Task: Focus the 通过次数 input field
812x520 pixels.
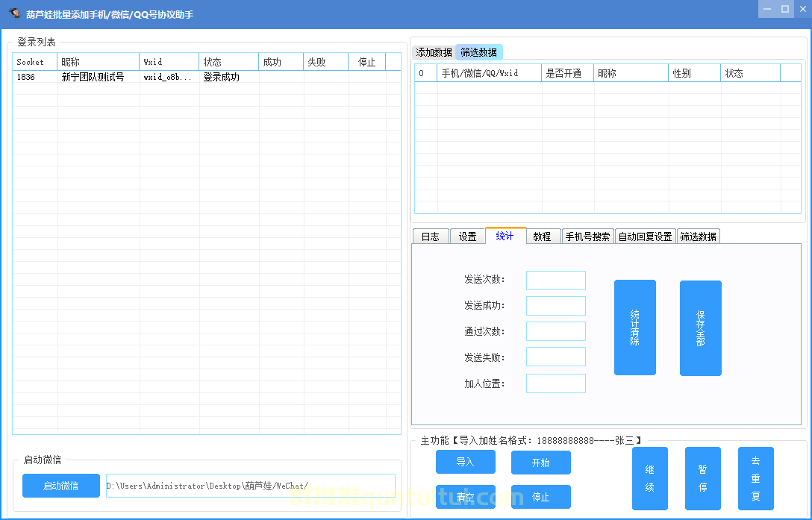Action: pos(556,331)
